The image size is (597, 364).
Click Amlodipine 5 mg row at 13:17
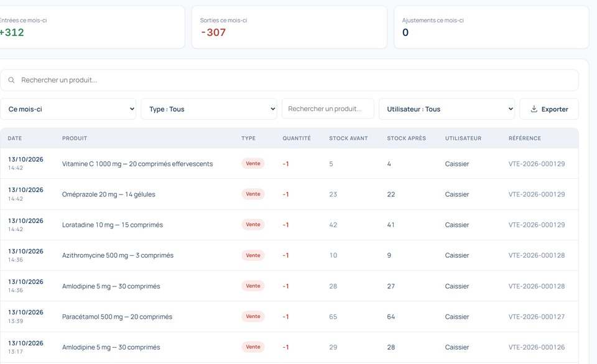(289, 347)
